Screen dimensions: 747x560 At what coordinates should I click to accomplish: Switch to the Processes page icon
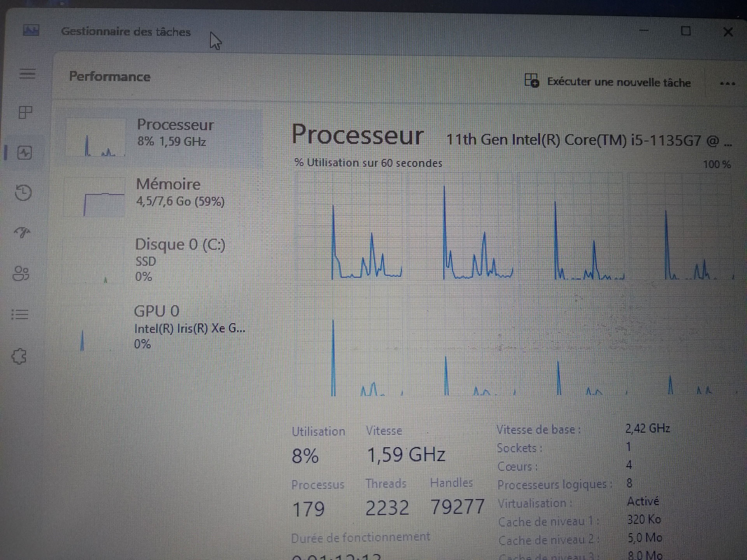tap(25, 113)
